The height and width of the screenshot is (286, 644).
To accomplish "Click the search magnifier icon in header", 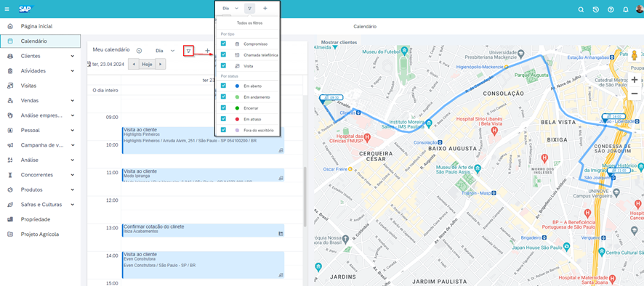I will [x=581, y=9].
